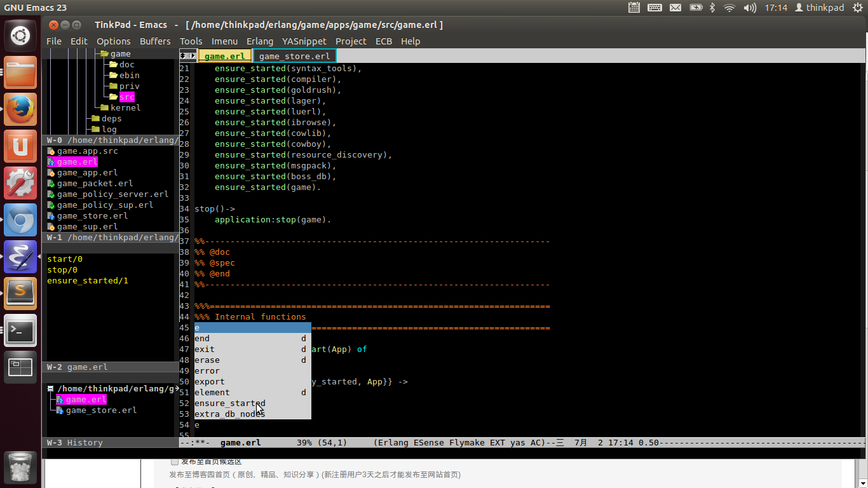
Task: Open the Buffers menu
Action: click(155, 41)
